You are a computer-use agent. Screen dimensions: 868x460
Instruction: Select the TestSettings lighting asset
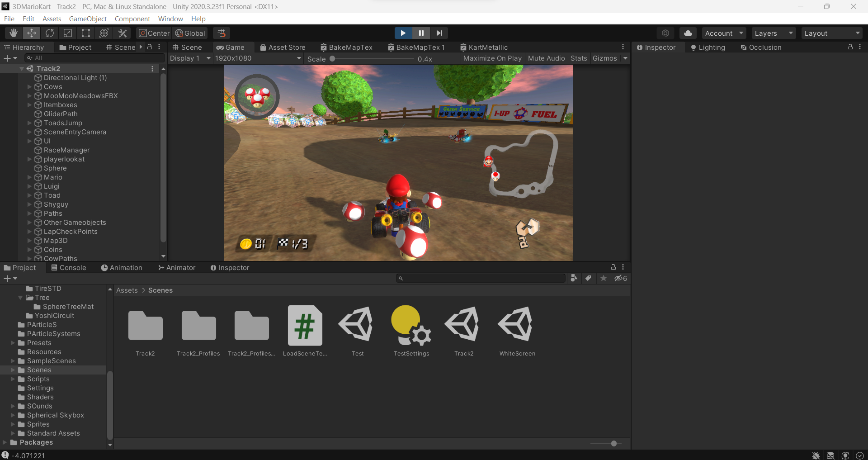pos(411,331)
